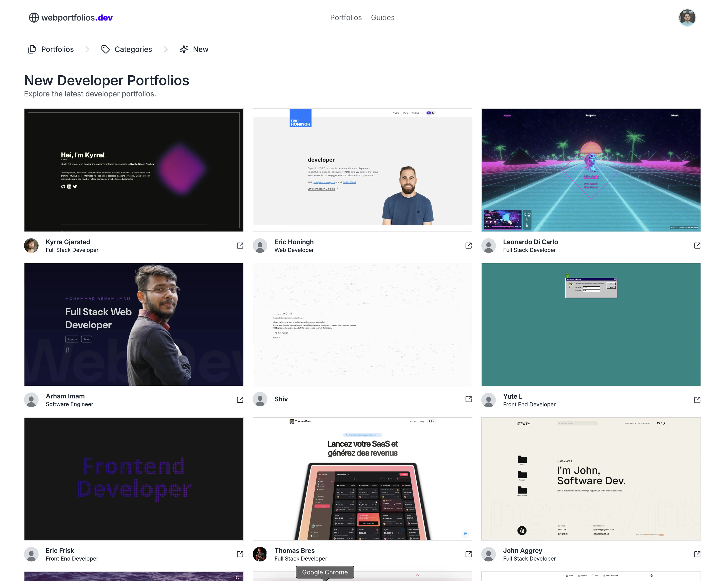Click Thomas Bres's avatar photo
728x581 pixels.
click(260, 554)
